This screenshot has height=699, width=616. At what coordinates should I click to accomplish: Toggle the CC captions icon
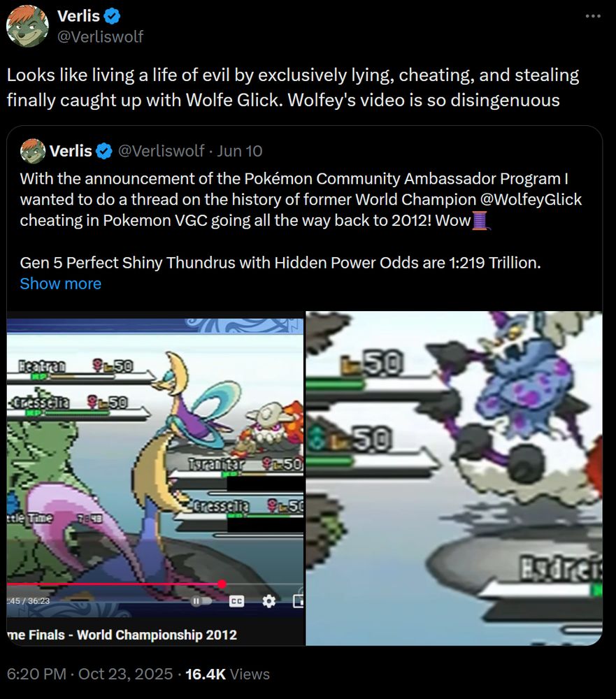[x=236, y=601]
